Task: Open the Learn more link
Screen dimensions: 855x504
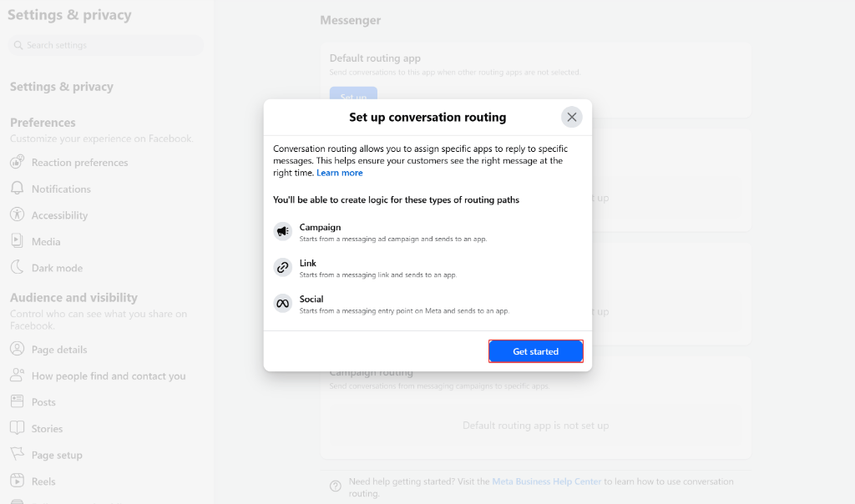Action: click(339, 173)
